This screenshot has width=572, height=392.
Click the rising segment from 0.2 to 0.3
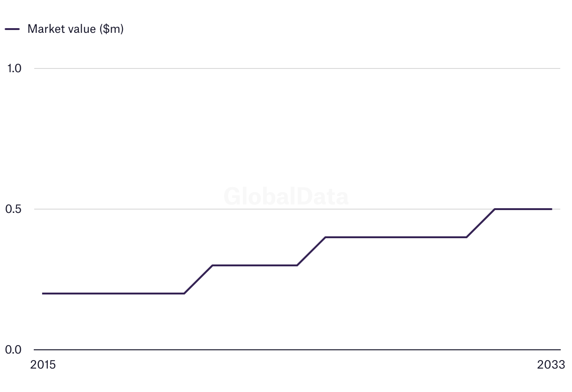198,279
